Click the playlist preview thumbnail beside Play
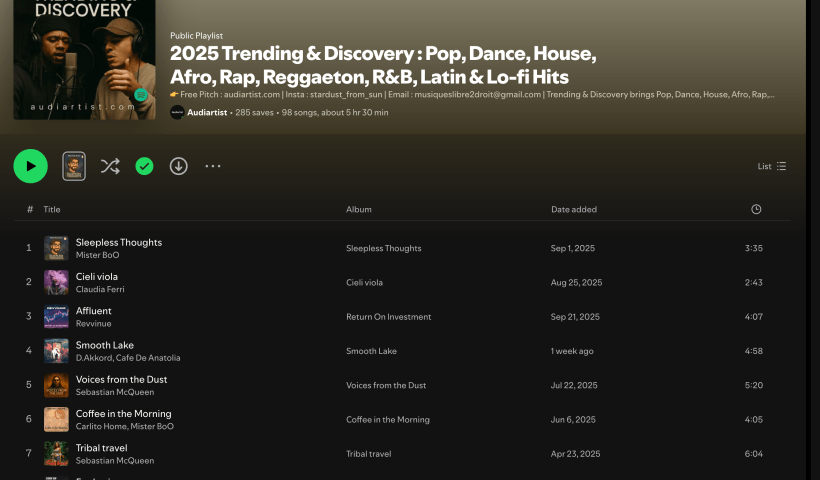Viewport: 820px width, 480px height. point(74,166)
